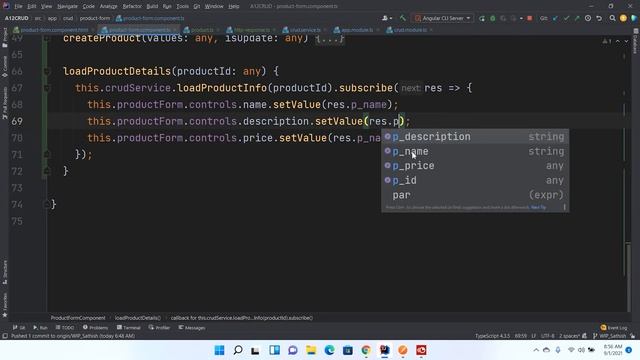Show hidden Windows system tray icons

click(536, 350)
